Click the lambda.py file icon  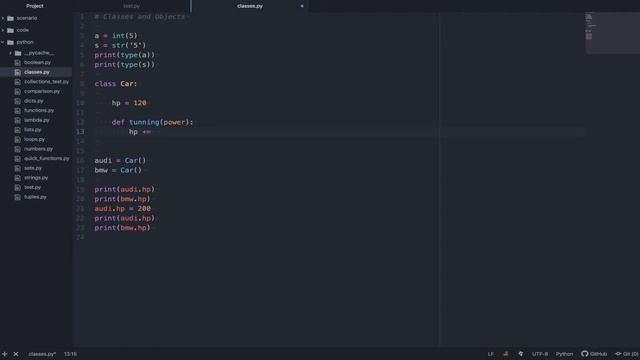[x=18, y=120]
